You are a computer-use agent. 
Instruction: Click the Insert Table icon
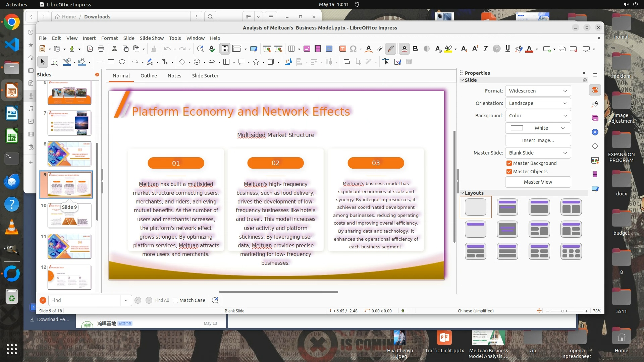291,49
